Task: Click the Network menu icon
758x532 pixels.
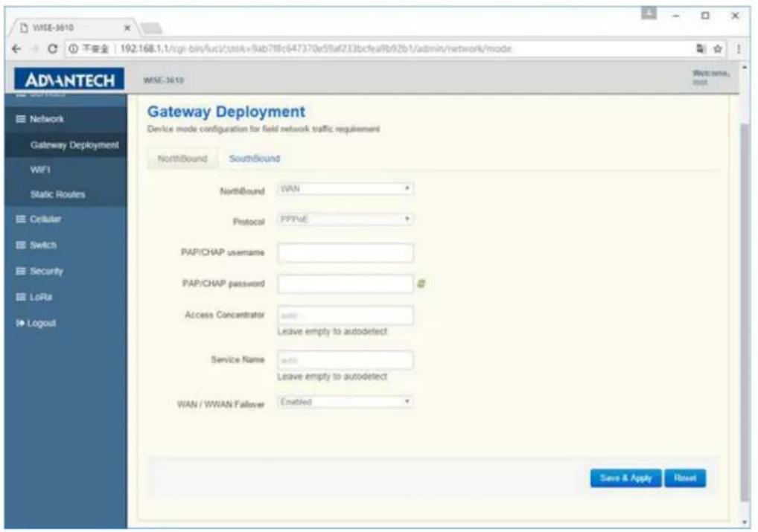Action: (x=20, y=119)
